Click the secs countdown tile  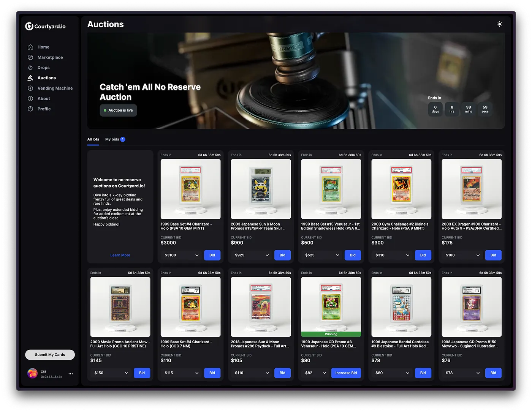pyautogui.click(x=485, y=109)
